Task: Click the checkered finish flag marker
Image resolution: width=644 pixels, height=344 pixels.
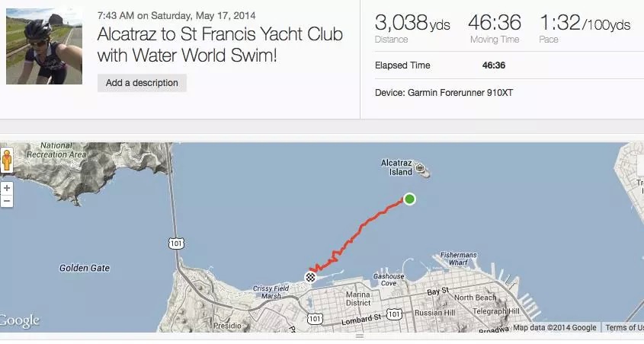Action: pos(311,277)
